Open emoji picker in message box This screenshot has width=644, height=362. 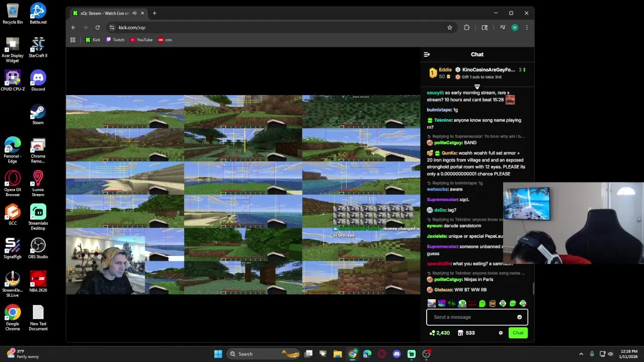(x=519, y=317)
